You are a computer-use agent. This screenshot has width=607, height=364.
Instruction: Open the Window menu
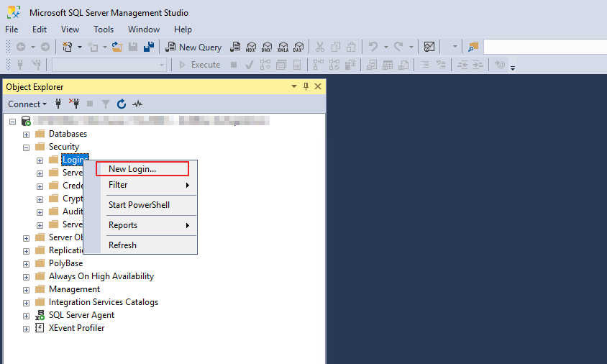[144, 29]
